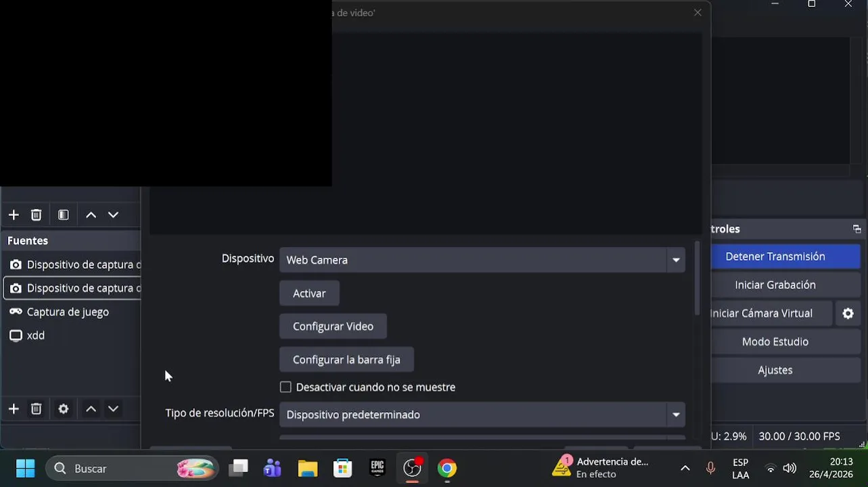The width and height of the screenshot is (868, 487).
Task: Click the properties dialog vertical scrollbar
Action: [697, 278]
